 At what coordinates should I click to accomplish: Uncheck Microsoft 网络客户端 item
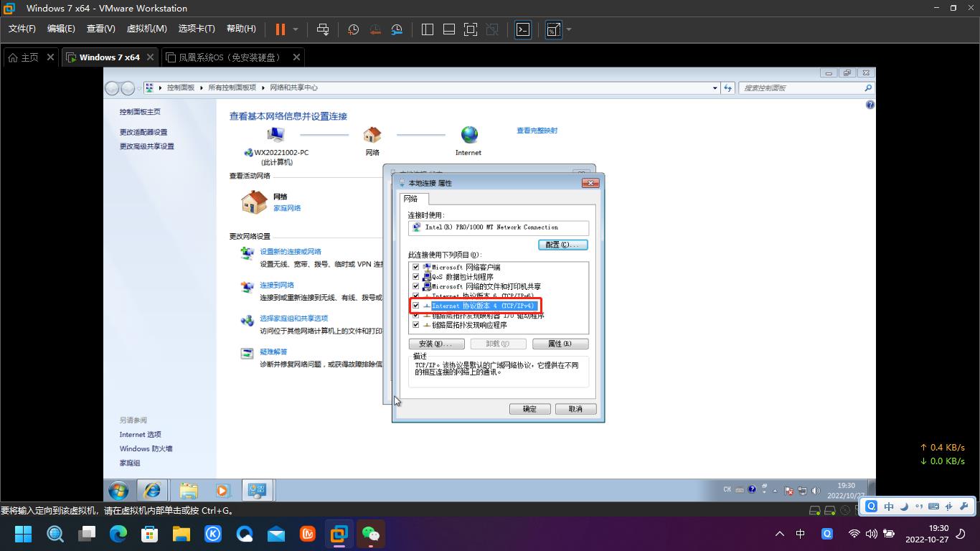tap(415, 267)
